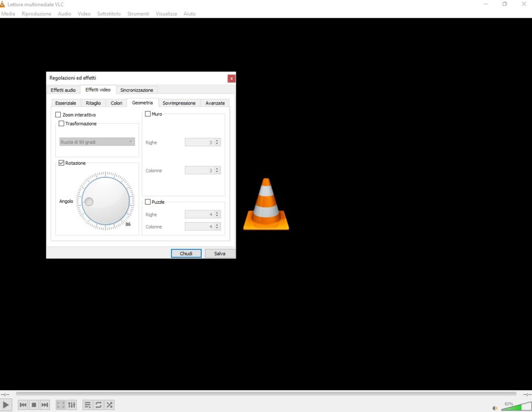Switch to Effetti audio tab
532x412 pixels.
[x=63, y=90]
